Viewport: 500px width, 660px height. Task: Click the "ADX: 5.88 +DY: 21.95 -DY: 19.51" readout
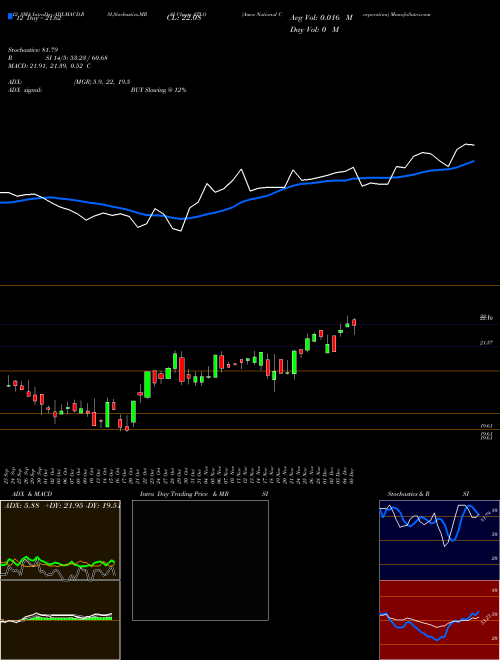point(62,506)
